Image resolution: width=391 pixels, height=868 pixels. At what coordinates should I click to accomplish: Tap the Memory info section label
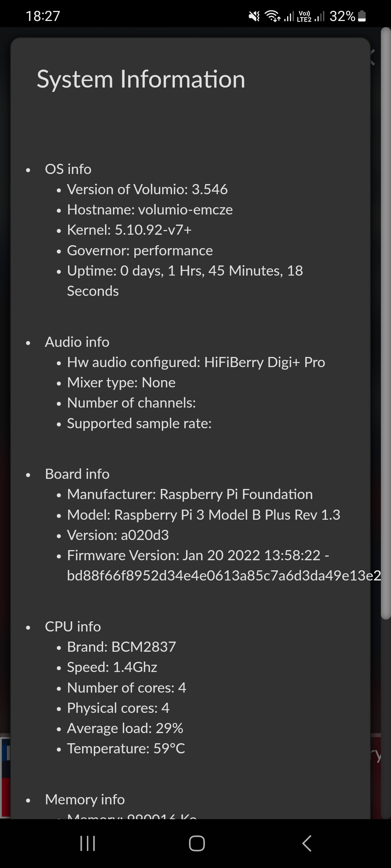[x=85, y=799]
